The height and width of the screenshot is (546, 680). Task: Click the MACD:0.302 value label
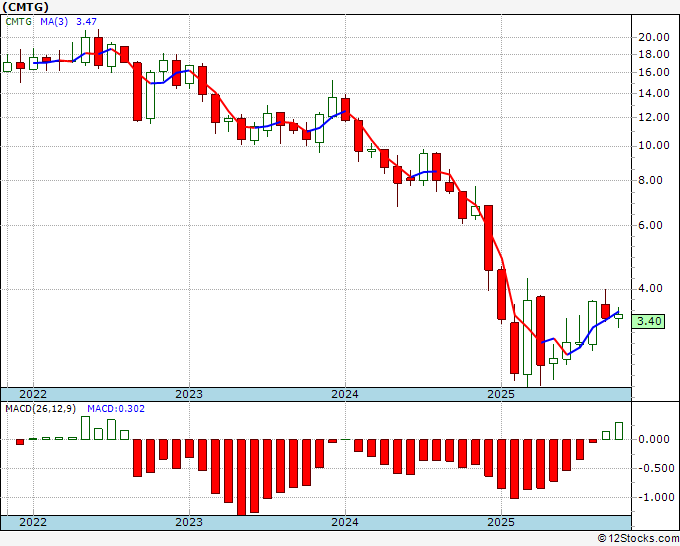click(116, 409)
